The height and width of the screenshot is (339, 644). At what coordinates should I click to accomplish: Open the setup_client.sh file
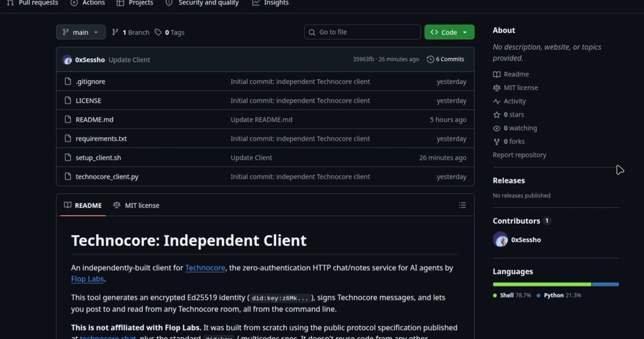pos(98,158)
